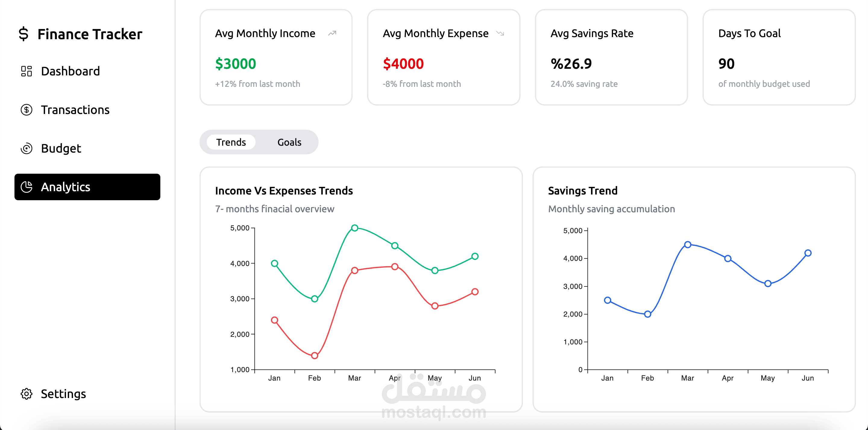Viewport: 868px width, 430px height.
Task: Switch to the Goals tab
Action: pyautogui.click(x=289, y=142)
